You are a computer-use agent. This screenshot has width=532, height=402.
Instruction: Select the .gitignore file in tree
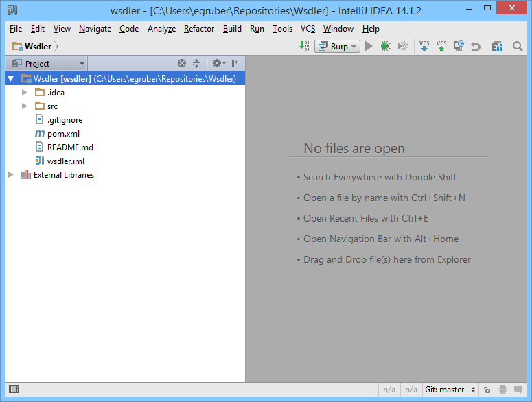tap(65, 119)
